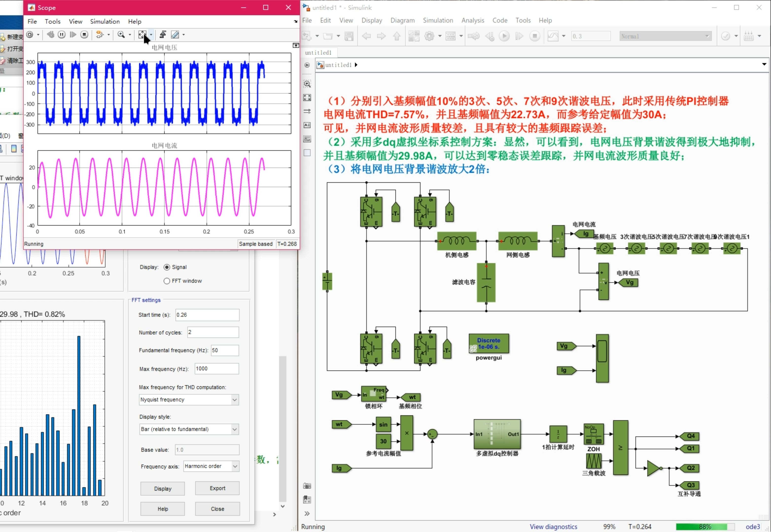The image size is (771, 532).
Task: Select the Signal display radio button
Action: tap(167, 267)
